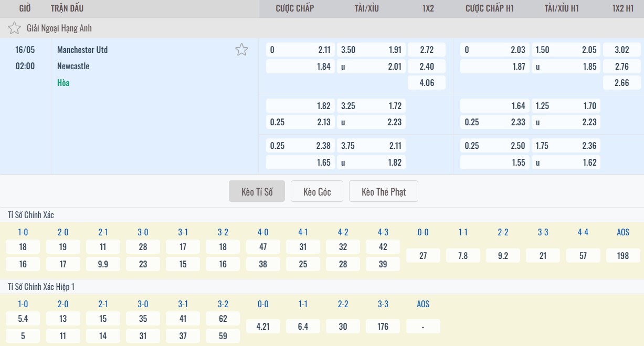Choose Manchester Utd 1X2 win odds 2.72

(427, 50)
